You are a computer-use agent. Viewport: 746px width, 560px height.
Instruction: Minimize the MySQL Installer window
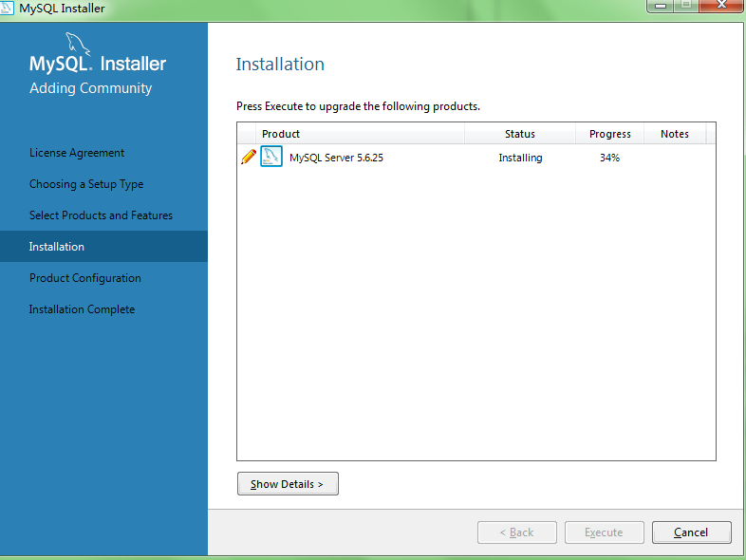pos(660,6)
